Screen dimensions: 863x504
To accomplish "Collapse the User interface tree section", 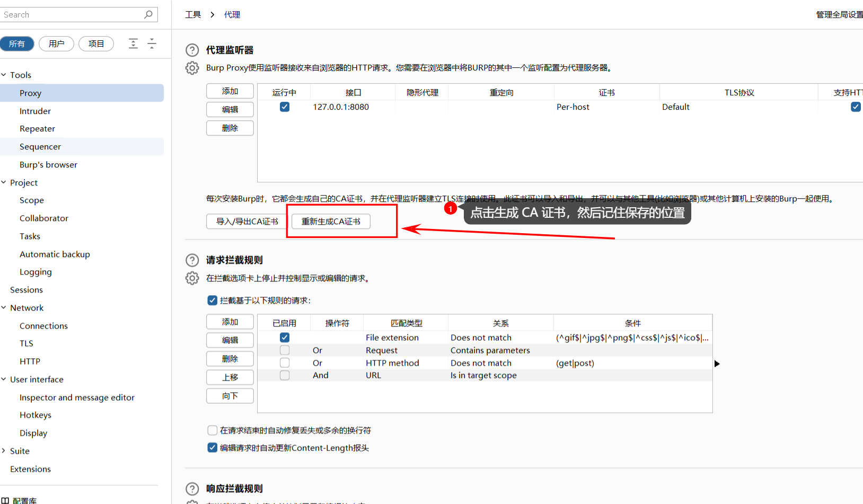I will tap(4, 379).
